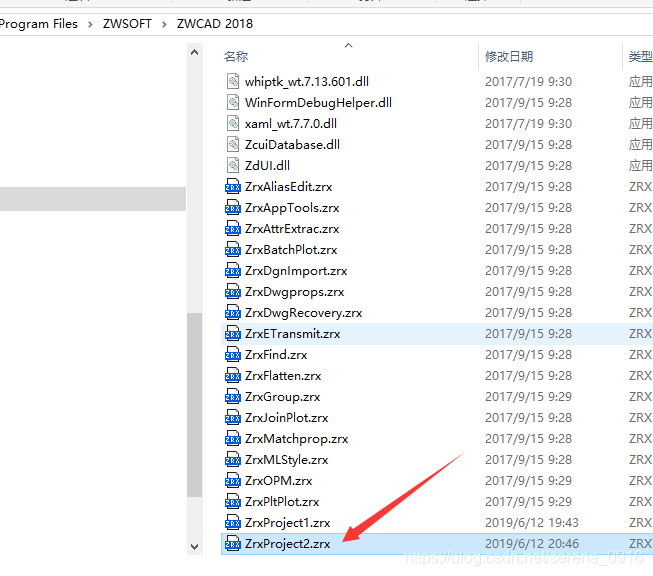Screen dimensions: 653x576
Task: Select file name ZrxMatchprop.zrx
Action: pyautogui.click(x=297, y=438)
